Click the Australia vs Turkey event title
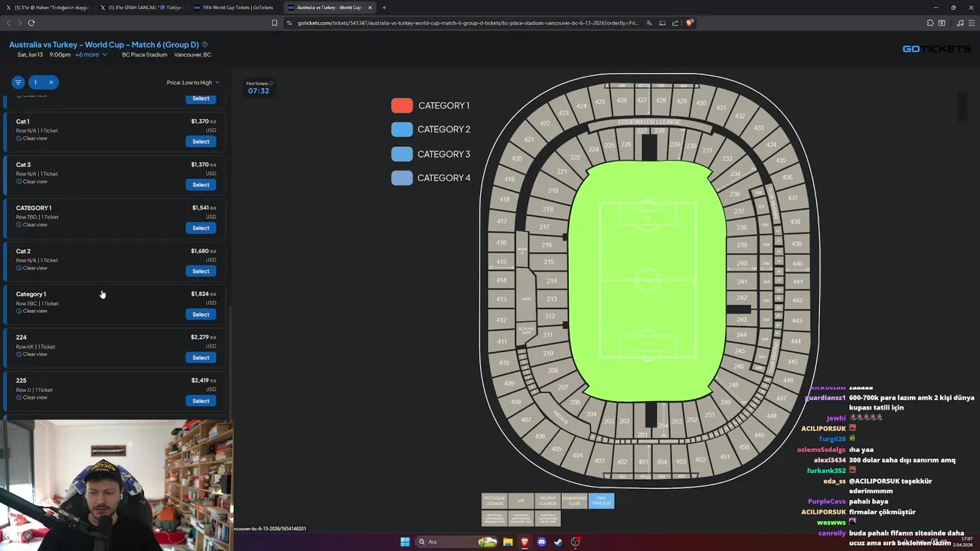Screen dimensions: 980x551 tap(103, 44)
